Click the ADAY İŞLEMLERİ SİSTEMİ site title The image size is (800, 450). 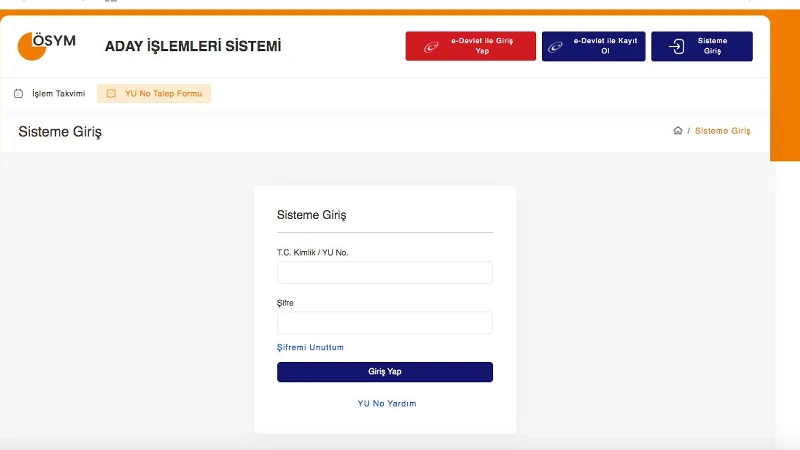click(193, 46)
